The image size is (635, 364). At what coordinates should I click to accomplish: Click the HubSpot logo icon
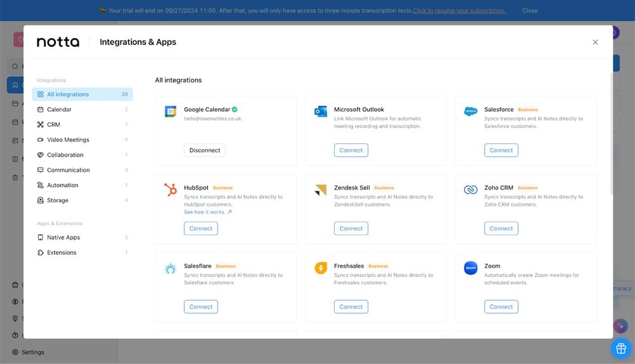(170, 190)
